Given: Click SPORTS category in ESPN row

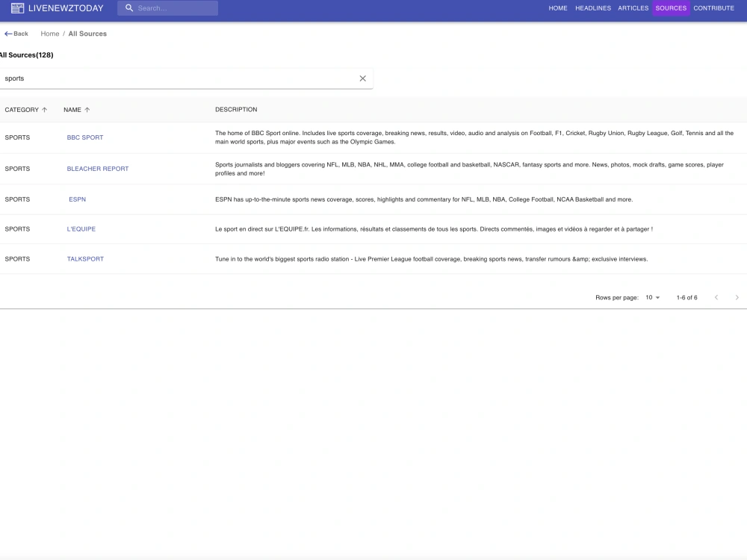Looking at the screenshot, I should tap(17, 199).
